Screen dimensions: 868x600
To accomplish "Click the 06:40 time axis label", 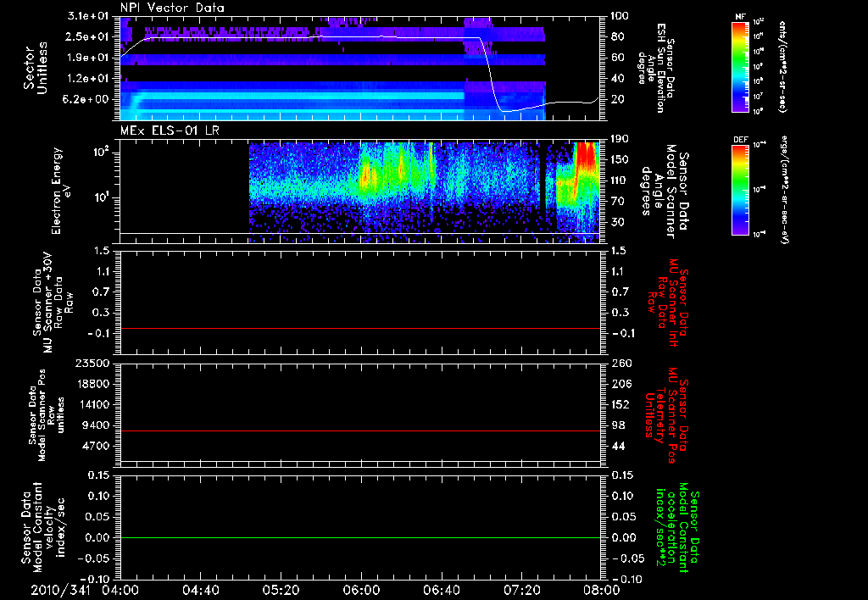I will (x=441, y=589).
